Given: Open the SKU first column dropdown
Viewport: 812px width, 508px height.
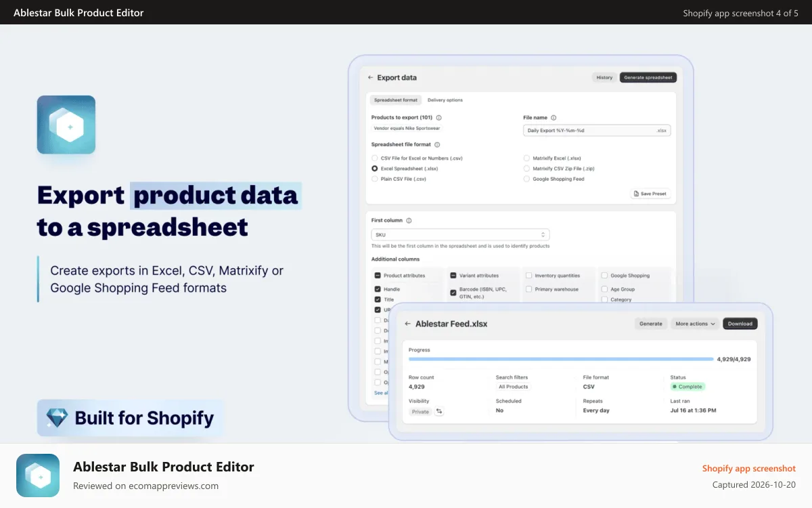Looking at the screenshot, I should 460,235.
